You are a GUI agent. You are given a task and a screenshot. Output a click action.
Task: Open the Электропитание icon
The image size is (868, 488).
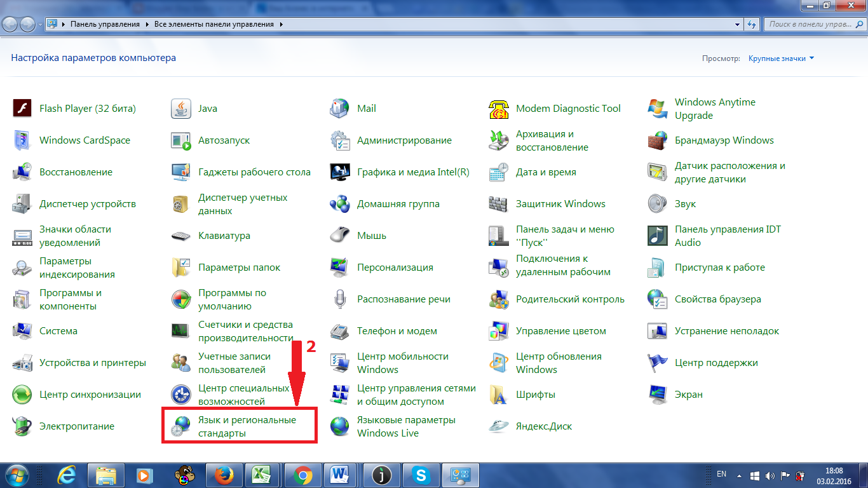[x=22, y=426]
